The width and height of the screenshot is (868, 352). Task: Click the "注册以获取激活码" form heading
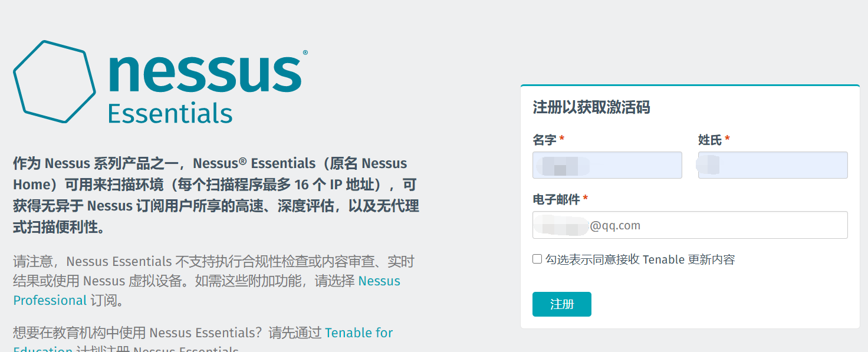[x=591, y=107]
